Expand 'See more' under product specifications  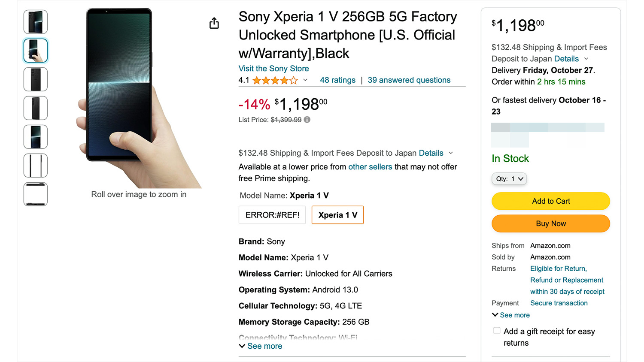click(x=261, y=346)
